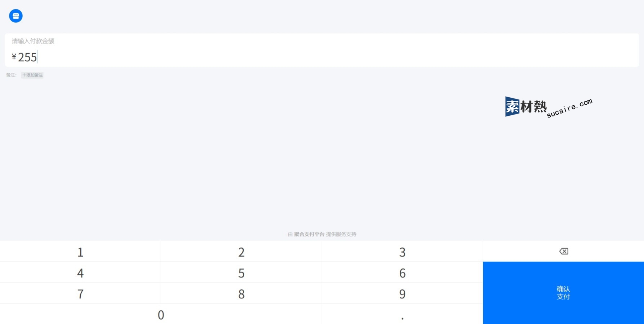
Task: Click the 确认支付 confirm payment button
Action: (x=563, y=293)
